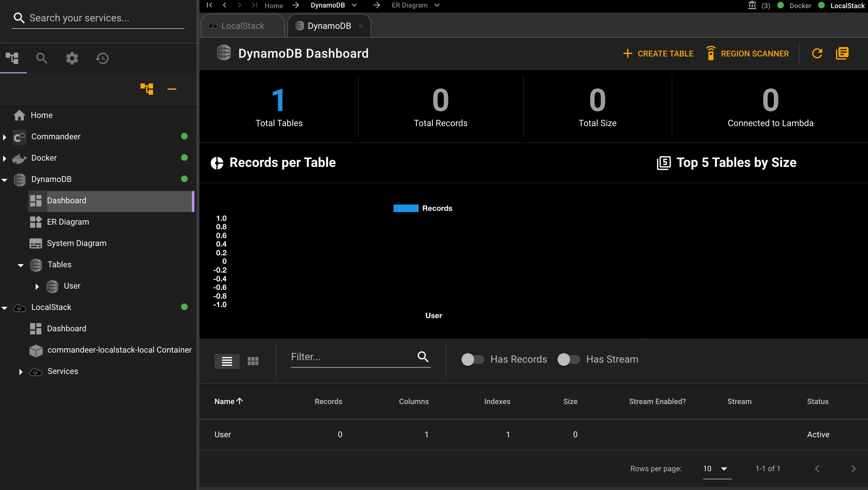Expand the LocalStack services tree

click(x=20, y=371)
